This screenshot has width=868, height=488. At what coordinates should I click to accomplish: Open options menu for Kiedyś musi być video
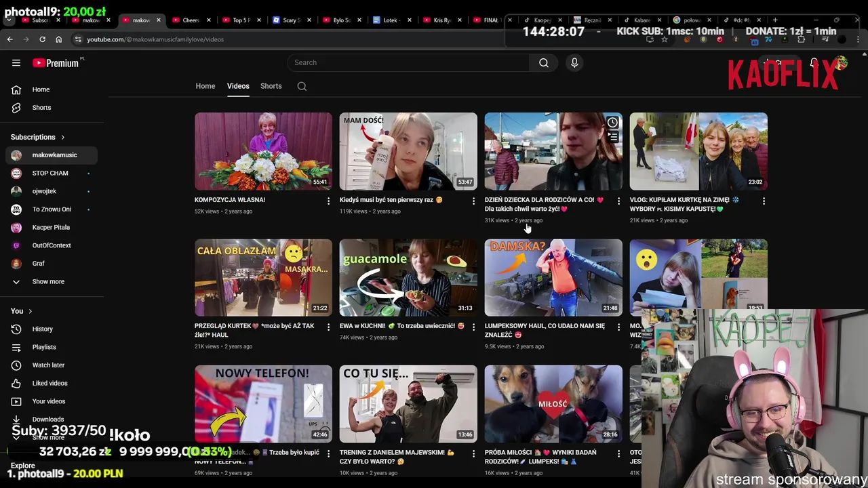click(473, 201)
